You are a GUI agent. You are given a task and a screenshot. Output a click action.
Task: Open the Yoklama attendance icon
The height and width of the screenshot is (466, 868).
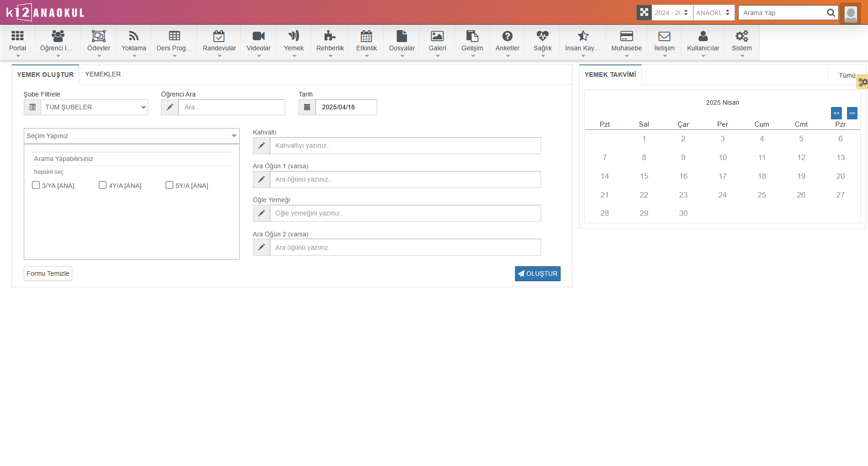134,36
